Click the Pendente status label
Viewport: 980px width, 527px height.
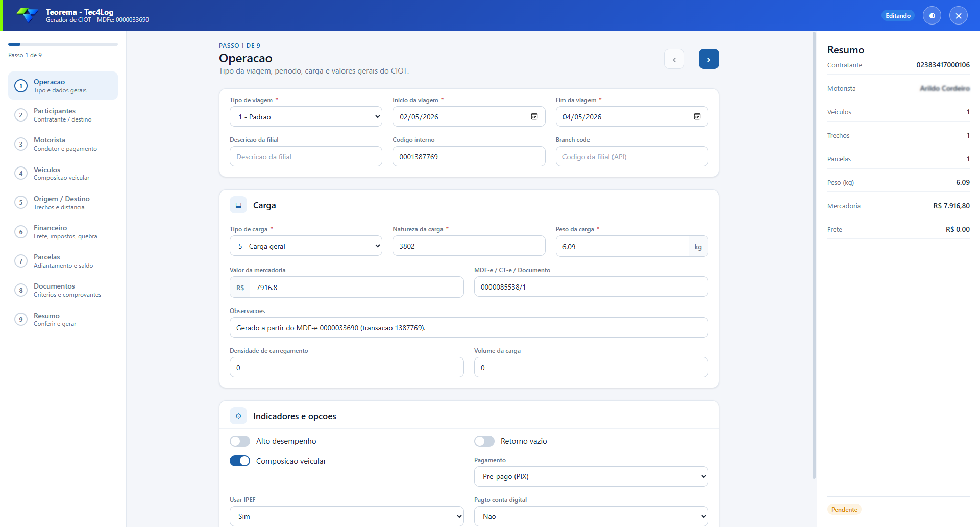click(844, 510)
